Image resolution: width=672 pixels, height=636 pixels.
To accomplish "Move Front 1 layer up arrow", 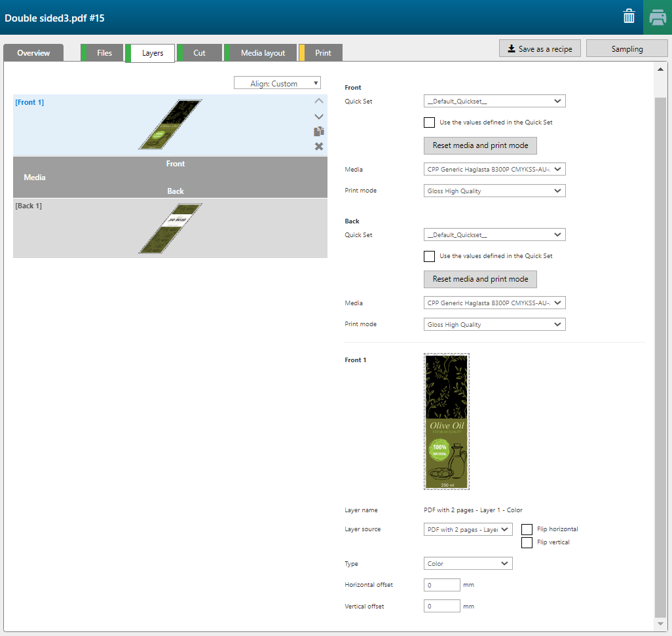I will pyautogui.click(x=319, y=102).
